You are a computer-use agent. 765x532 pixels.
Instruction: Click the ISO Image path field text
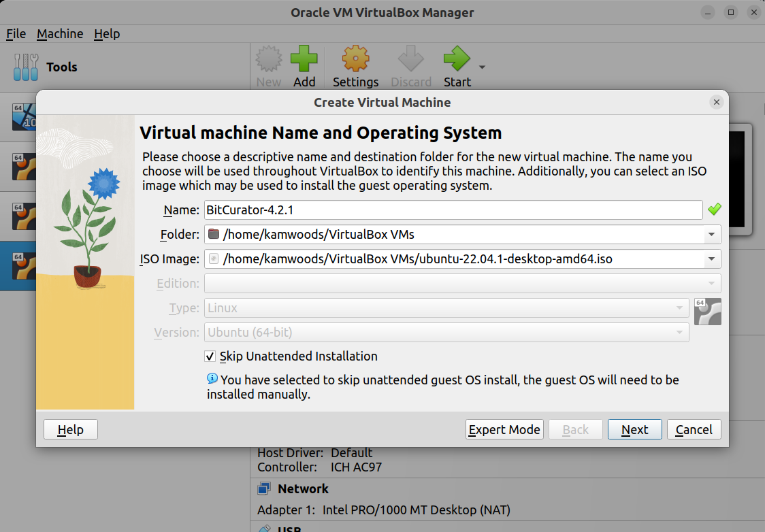tap(418, 259)
